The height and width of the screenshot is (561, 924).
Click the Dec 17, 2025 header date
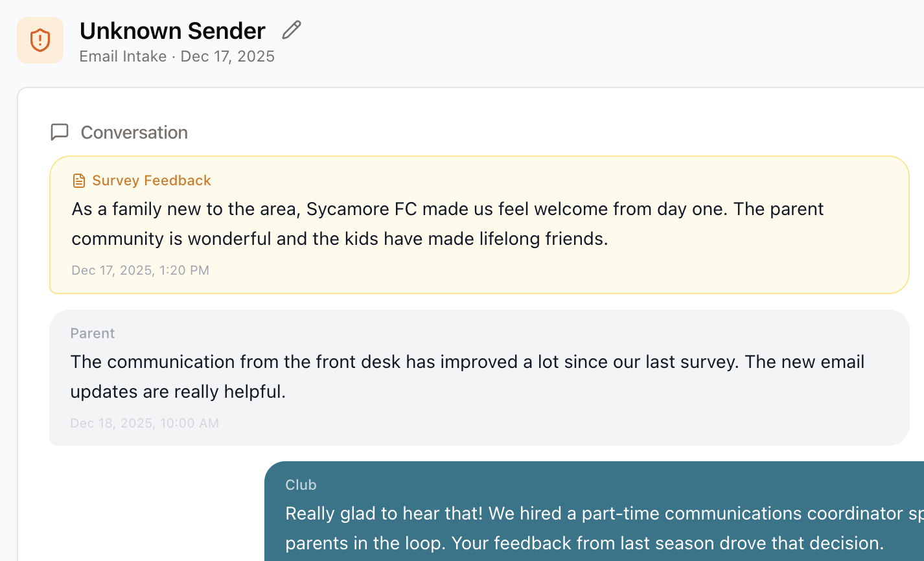click(227, 56)
